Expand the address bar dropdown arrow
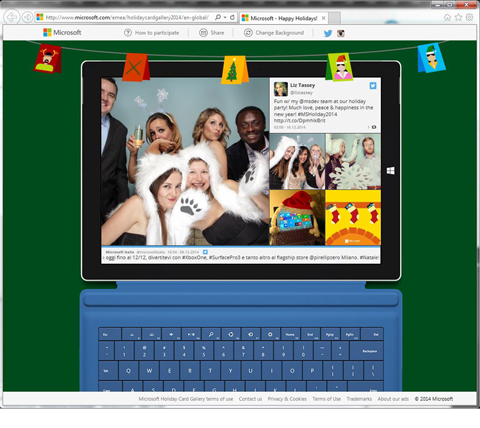This screenshot has height=428, width=480. 225,17
